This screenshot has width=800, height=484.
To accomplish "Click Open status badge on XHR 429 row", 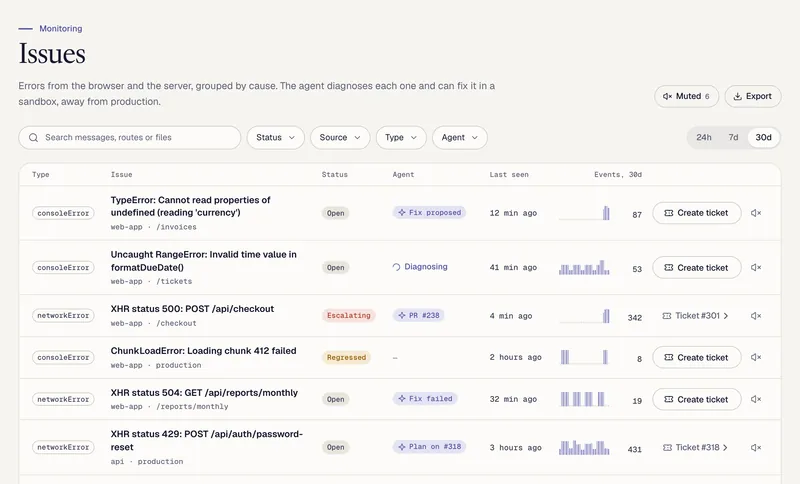I will tap(335, 447).
